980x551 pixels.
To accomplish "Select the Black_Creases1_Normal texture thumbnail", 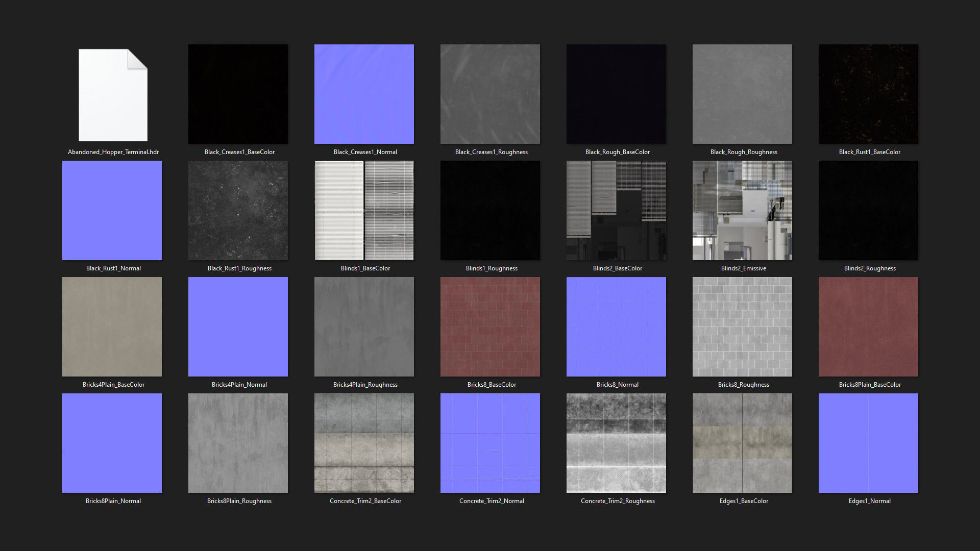I will coord(364,94).
